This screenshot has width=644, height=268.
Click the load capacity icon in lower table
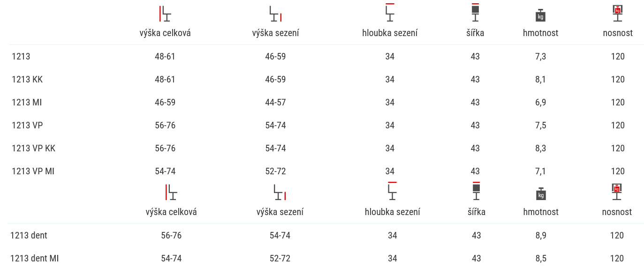(617, 192)
